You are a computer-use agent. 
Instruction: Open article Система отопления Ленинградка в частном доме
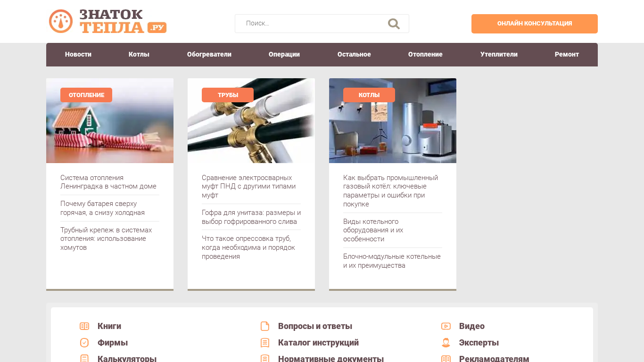click(108, 182)
